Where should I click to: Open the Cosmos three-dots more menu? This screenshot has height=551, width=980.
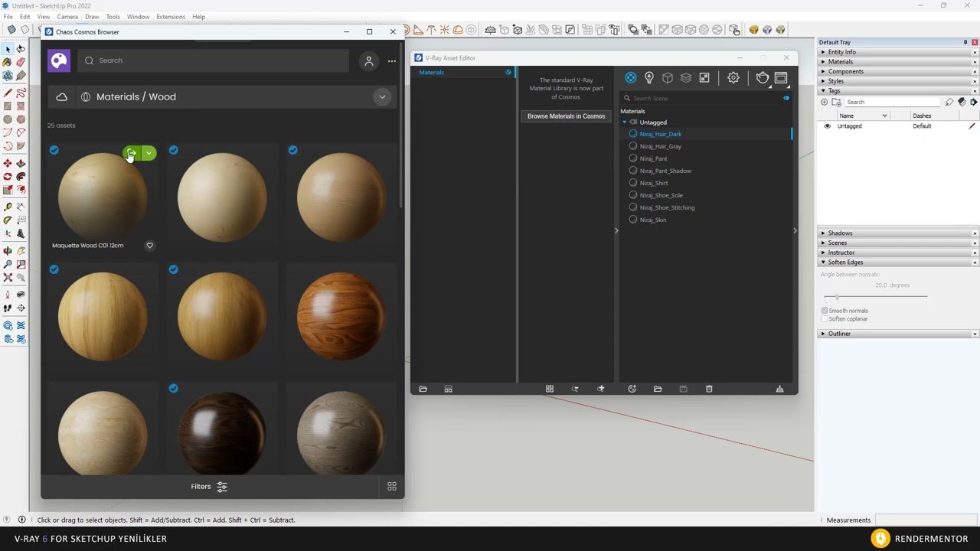392,60
